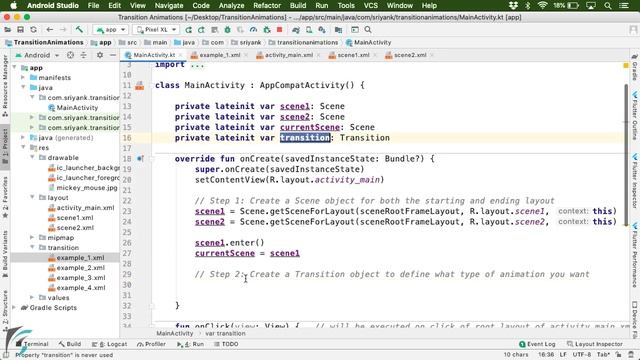The image size is (640, 360).
Task: Open the Refactor menu
Action: coord(267,6)
